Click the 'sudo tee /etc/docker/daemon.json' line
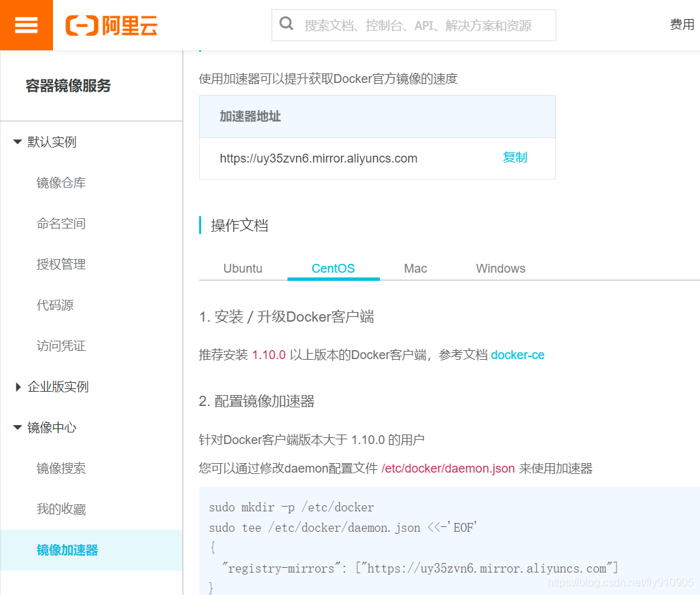Viewport: 700px width, 595px height. pyautogui.click(x=343, y=528)
